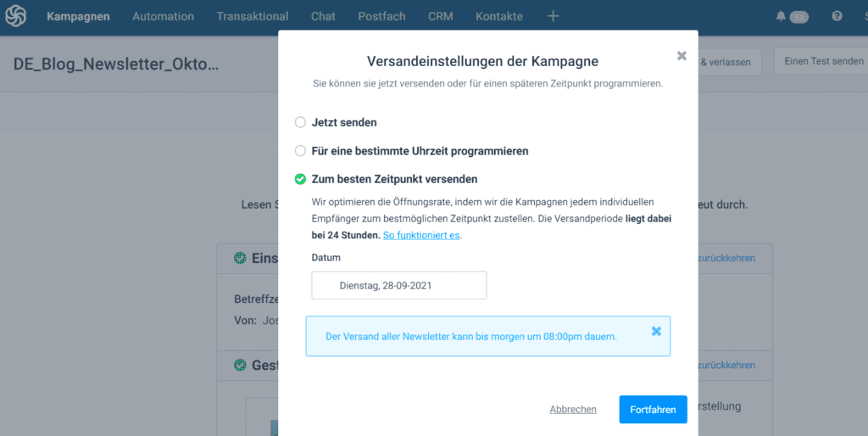Open the CRM section
Image resolution: width=868 pixels, height=436 pixels.
coord(441,17)
